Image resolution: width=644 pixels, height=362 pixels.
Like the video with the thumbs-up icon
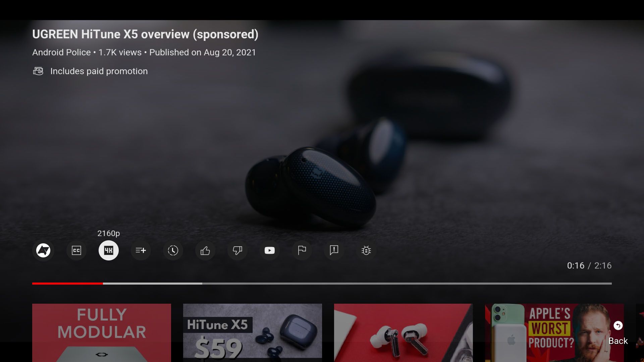tap(205, 250)
